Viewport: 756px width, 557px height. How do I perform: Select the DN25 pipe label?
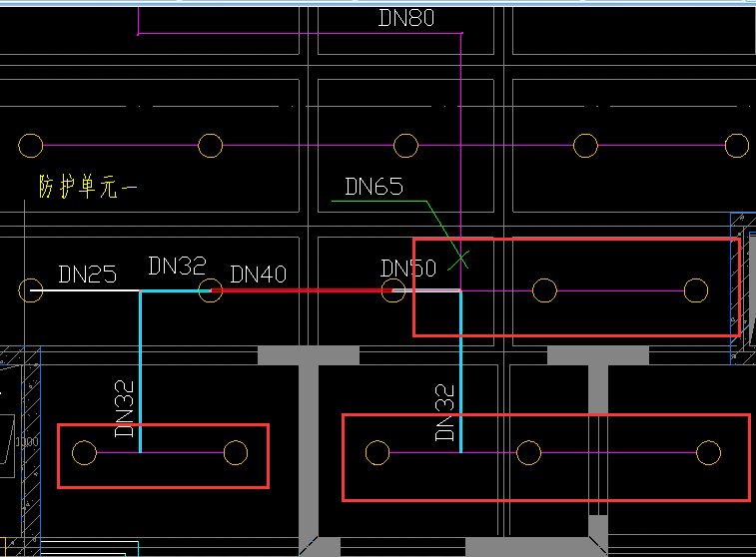pyautogui.click(x=87, y=275)
